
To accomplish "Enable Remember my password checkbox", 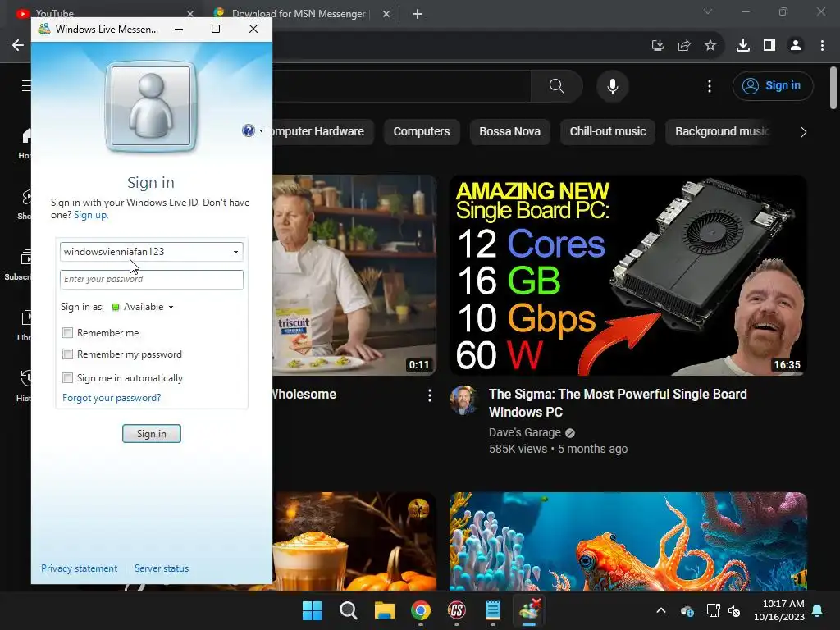I will pyautogui.click(x=67, y=354).
